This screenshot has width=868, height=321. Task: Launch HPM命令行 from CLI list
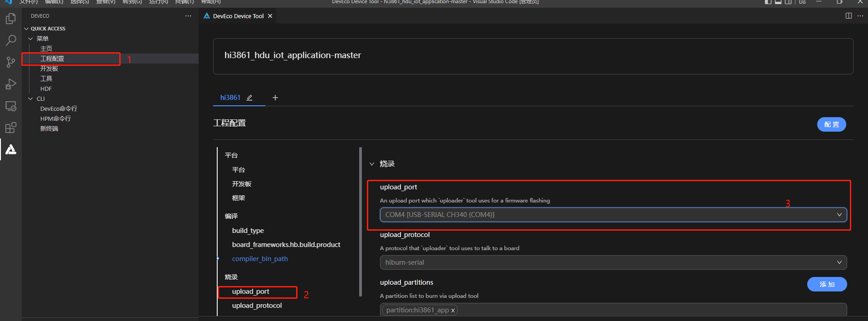pyautogui.click(x=55, y=119)
